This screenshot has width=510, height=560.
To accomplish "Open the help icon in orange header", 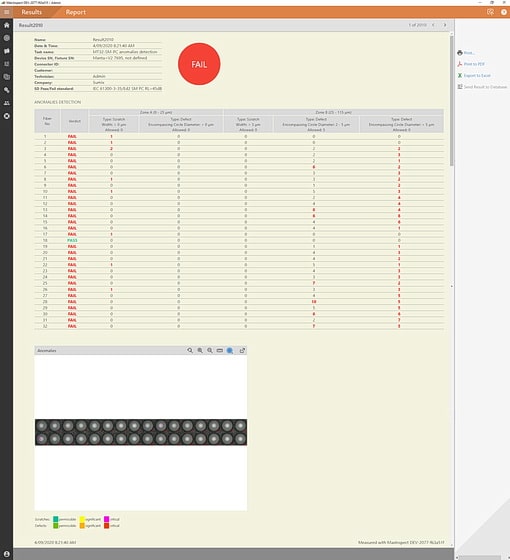I will (x=504, y=12).
